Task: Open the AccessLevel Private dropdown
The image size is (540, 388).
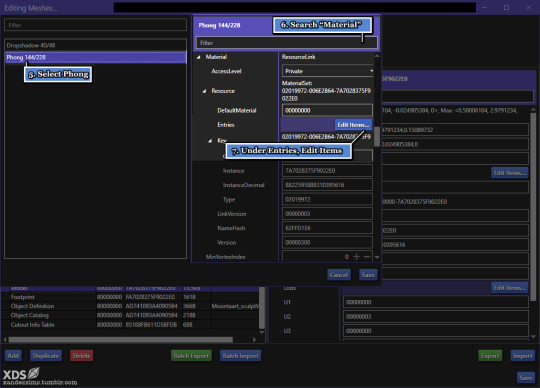Action: point(328,71)
